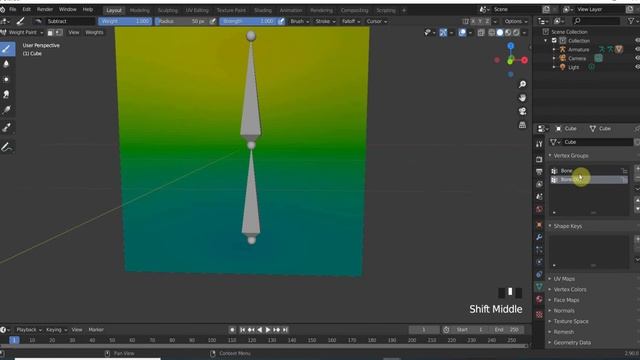This screenshot has width=640, height=360.
Task: Switch to wireframe viewport shading
Action: coord(492,33)
